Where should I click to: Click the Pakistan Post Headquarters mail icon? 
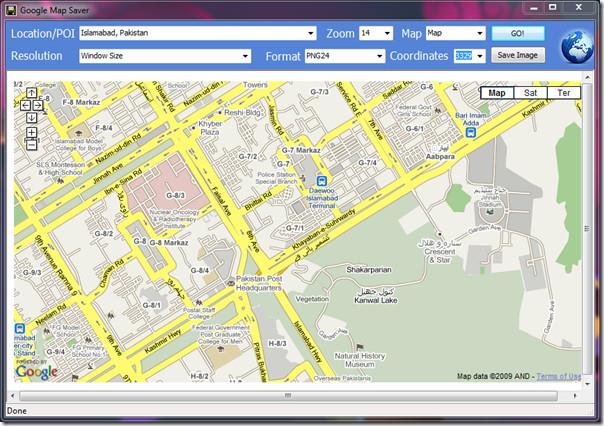[231, 283]
